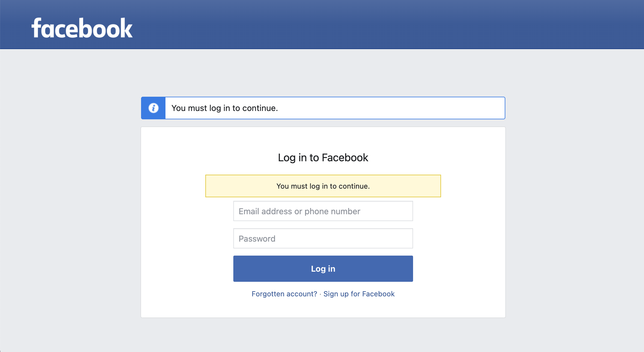Viewport: 644px width, 352px height.
Task: Click empty area of blue header bar
Action: pos(387,24)
